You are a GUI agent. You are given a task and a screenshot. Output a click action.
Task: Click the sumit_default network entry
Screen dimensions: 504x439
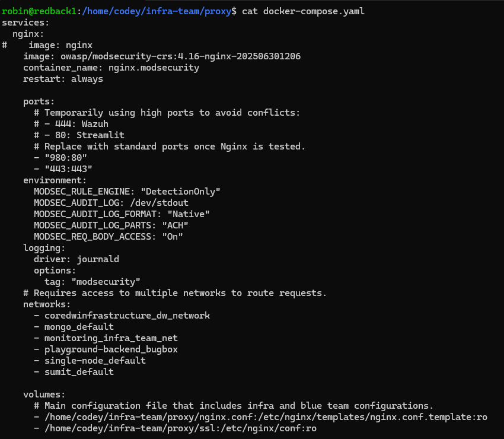[x=79, y=372]
